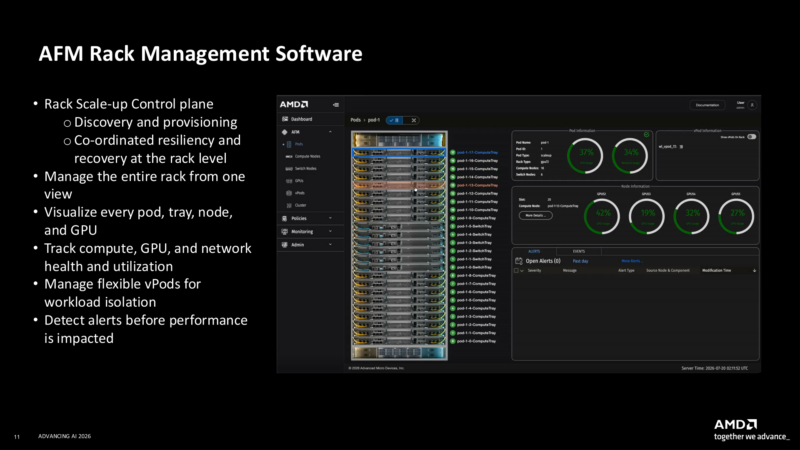This screenshot has width=800, height=450.
Task: Select the orange-highlighted tray in the rack image
Action: pyautogui.click(x=399, y=185)
